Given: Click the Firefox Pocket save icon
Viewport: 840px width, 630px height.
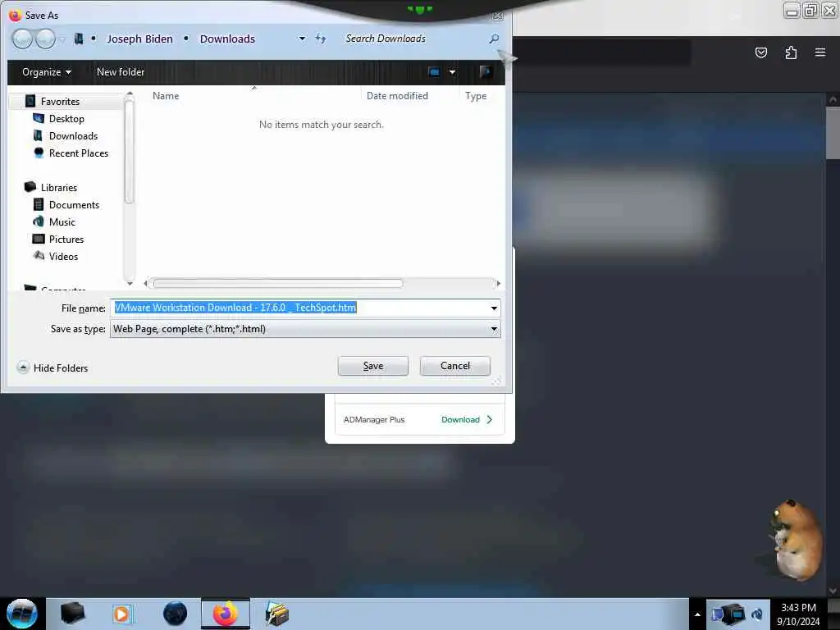Looking at the screenshot, I should [760, 52].
